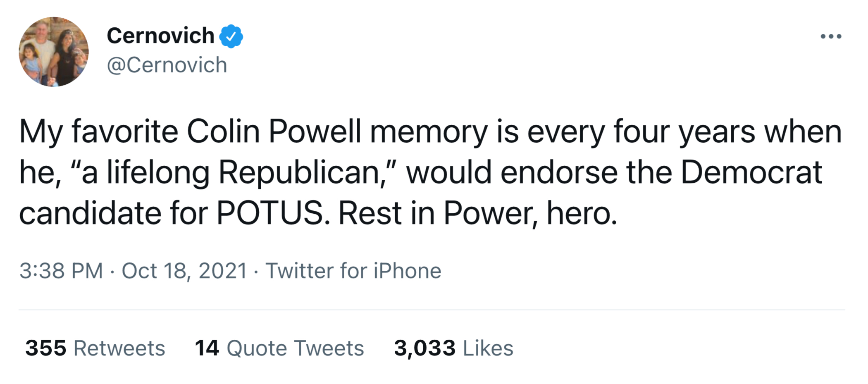868x384 pixels.
Task: Click the bold Cernovich display name
Action: coord(160,36)
